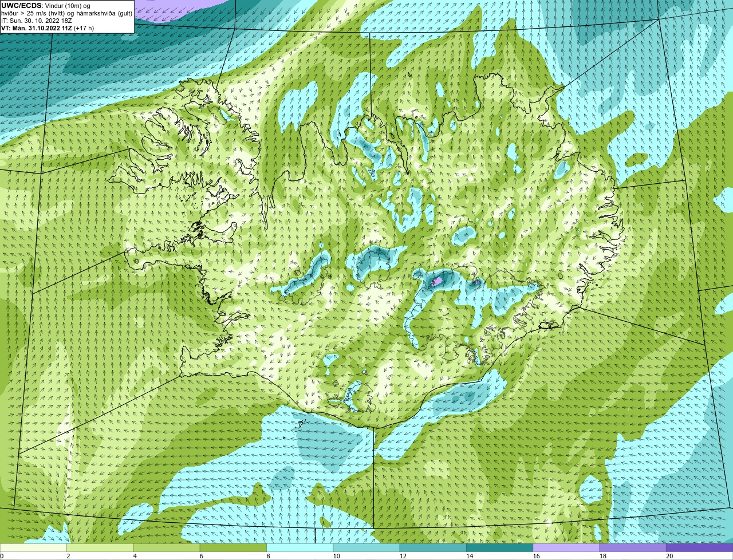Click the 'IT: Sun. 30. 10. 2022 18Z' line
This screenshot has width=733, height=560.
36,21
